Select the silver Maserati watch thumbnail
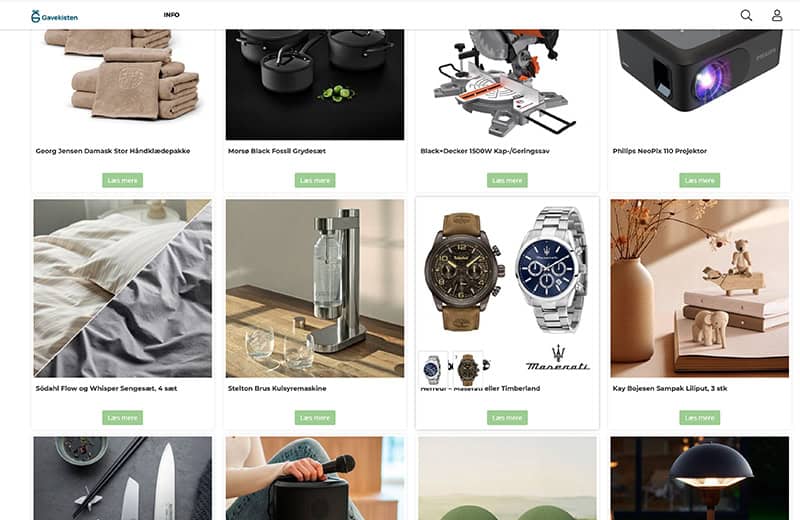Screen dimensions: 800x520 (433, 368)
